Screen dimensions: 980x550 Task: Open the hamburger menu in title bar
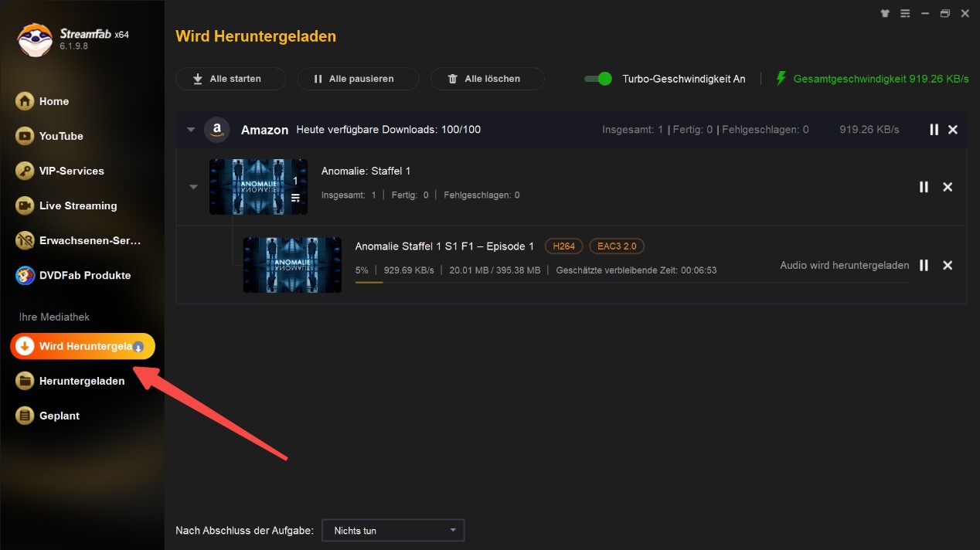904,13
